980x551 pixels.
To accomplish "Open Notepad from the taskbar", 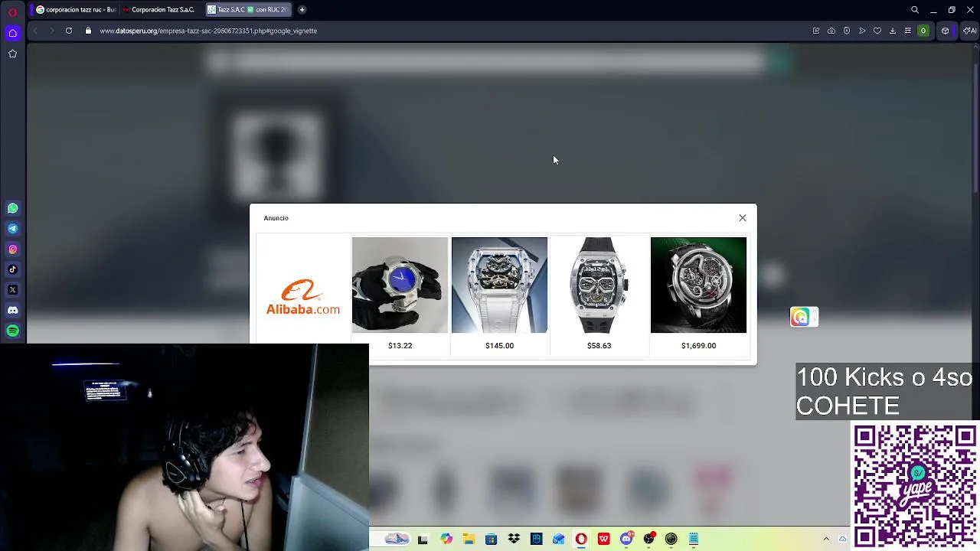I will point(694,539).
